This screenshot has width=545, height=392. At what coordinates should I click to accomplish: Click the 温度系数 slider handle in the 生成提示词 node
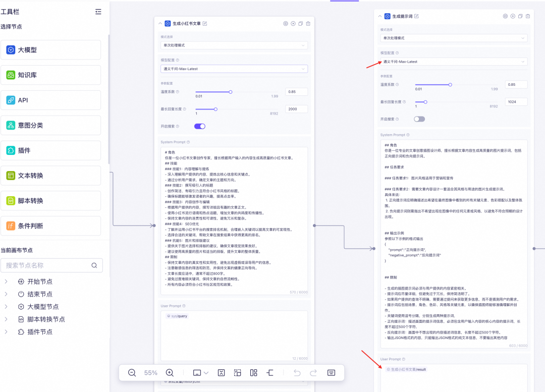pos(450,85)
